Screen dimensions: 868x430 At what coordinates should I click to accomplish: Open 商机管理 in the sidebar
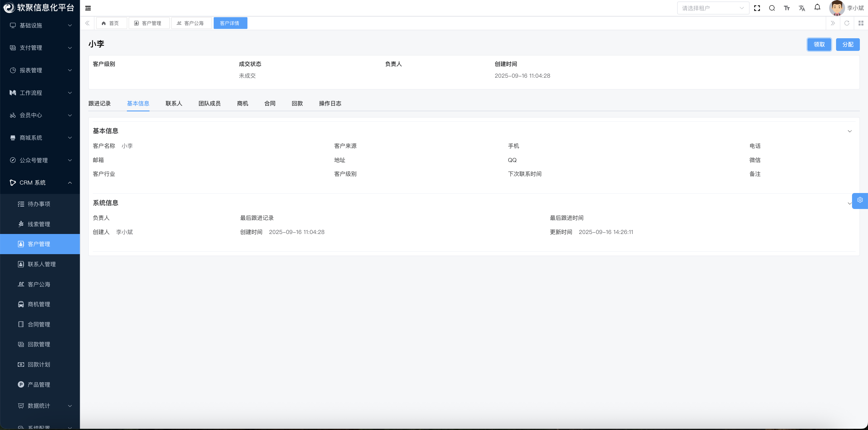coord(39,304)
